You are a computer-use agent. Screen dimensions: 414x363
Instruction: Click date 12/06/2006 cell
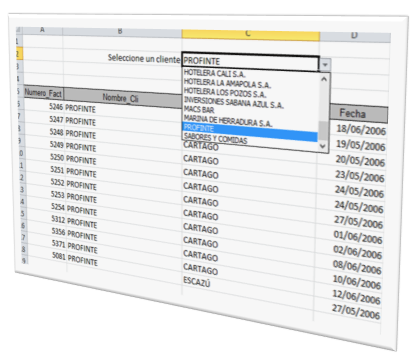[x=356, y=297]
